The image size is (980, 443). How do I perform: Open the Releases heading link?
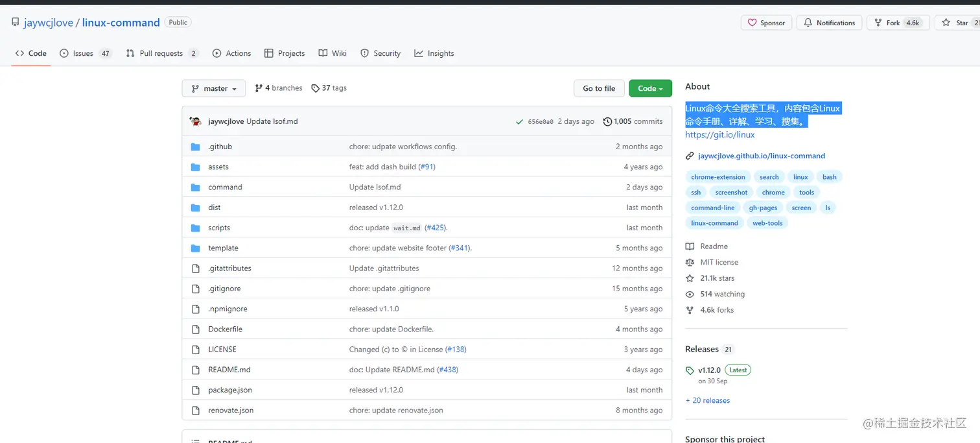coord(702,349)
